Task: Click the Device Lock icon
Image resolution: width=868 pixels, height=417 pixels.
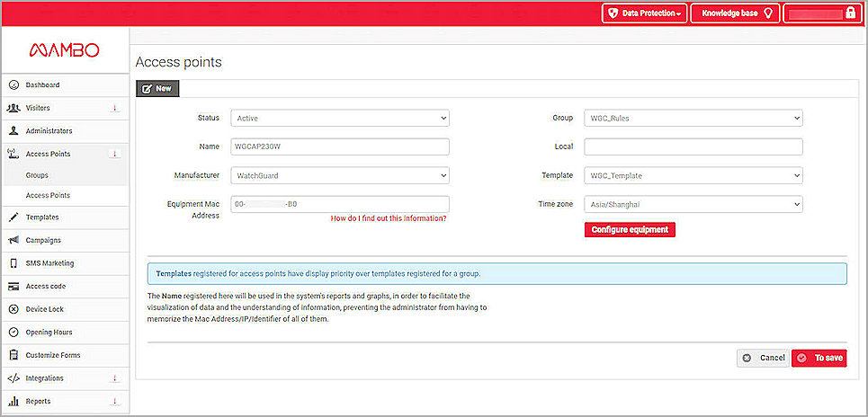Action: [x=13, y=309]
